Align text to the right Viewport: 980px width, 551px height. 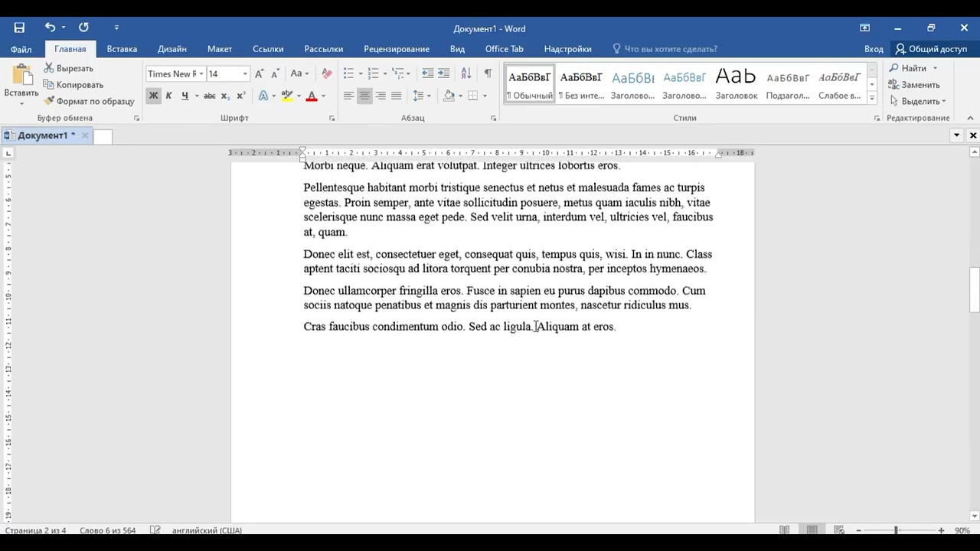coord(381,96)
